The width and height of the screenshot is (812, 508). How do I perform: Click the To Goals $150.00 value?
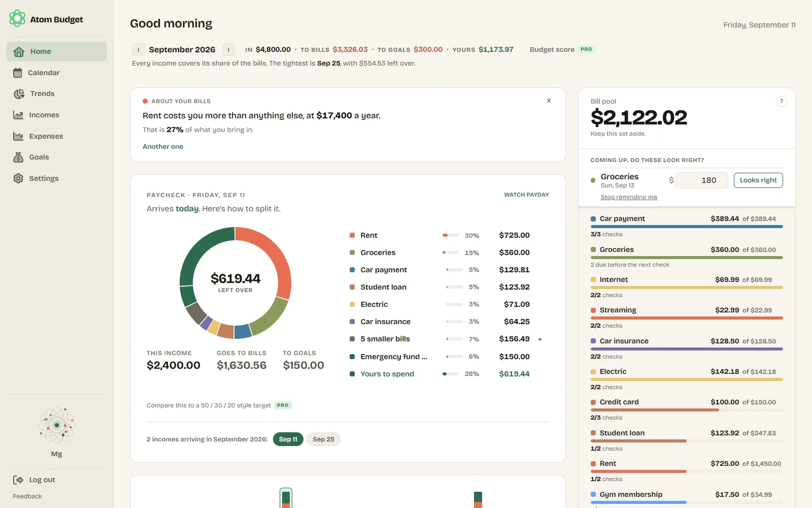tap(303, 365)
